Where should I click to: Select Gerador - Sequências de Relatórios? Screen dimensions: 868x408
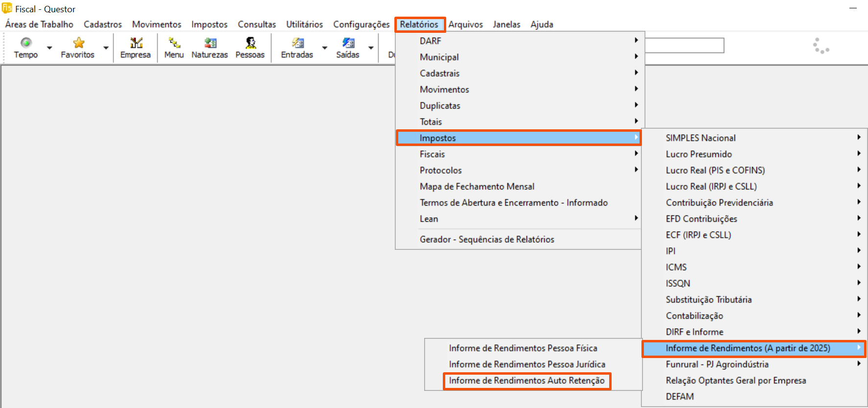click(x=487, y=240)
